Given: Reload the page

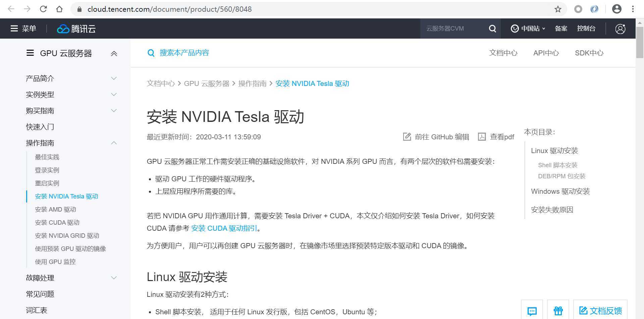Looking at the screenshot, I should pyautogui.click(x=43, y=9).
